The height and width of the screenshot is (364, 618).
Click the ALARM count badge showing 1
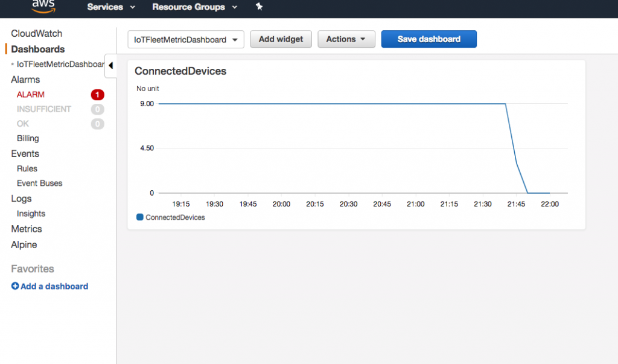point(97,95)
